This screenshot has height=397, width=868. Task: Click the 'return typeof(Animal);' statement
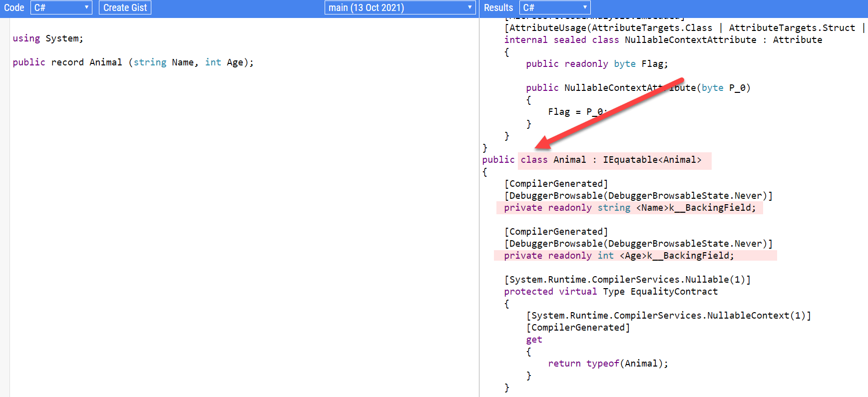(607, 364)
